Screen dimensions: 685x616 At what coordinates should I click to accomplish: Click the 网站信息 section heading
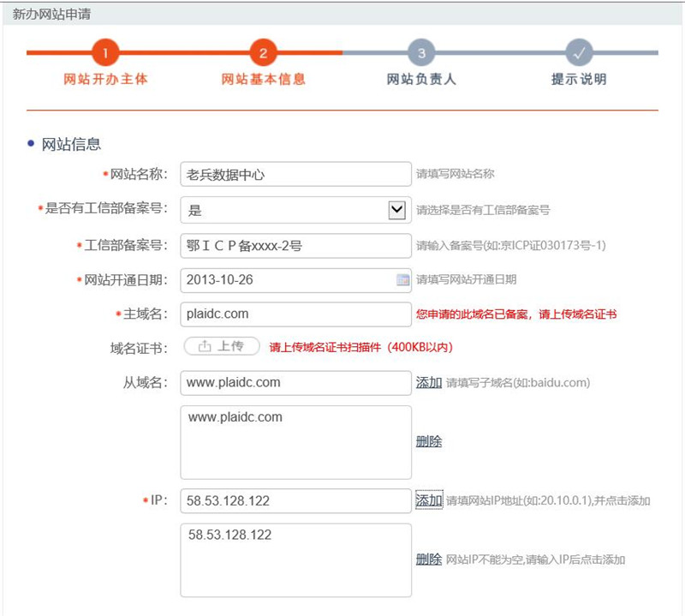71,144
